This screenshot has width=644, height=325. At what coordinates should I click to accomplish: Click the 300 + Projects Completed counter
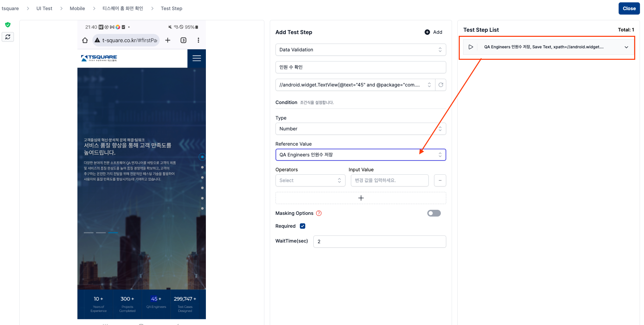pyautogui.click(x=127, y=304)
